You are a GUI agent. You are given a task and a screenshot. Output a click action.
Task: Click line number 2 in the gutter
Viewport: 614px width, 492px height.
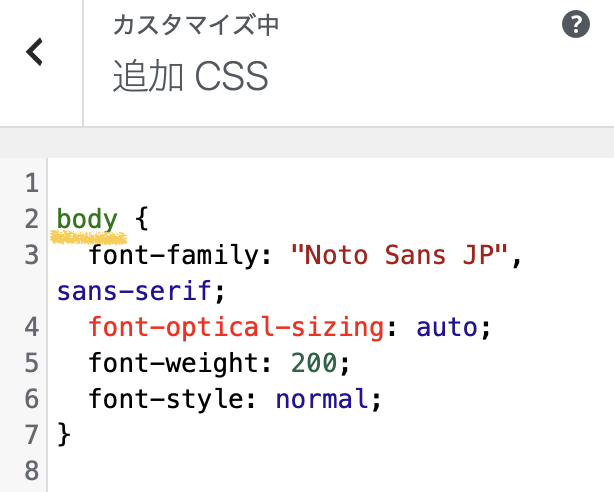(x=30, y=219)
